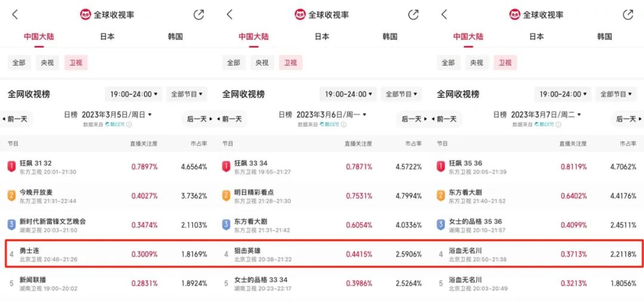644x301 pixels.
Task: Select the 央视 filter chip in the March 6 panel
Action: (x=262, y=63)
